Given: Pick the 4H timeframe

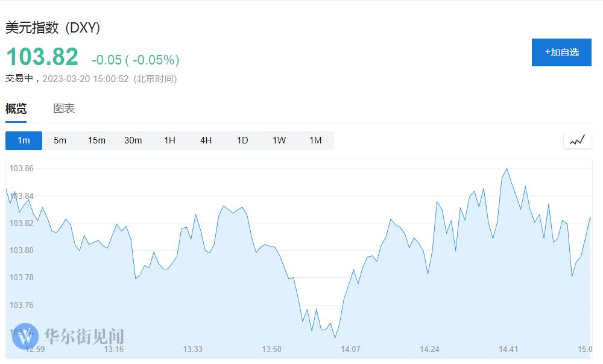Looking at the screenshot, I should (206, 140).
